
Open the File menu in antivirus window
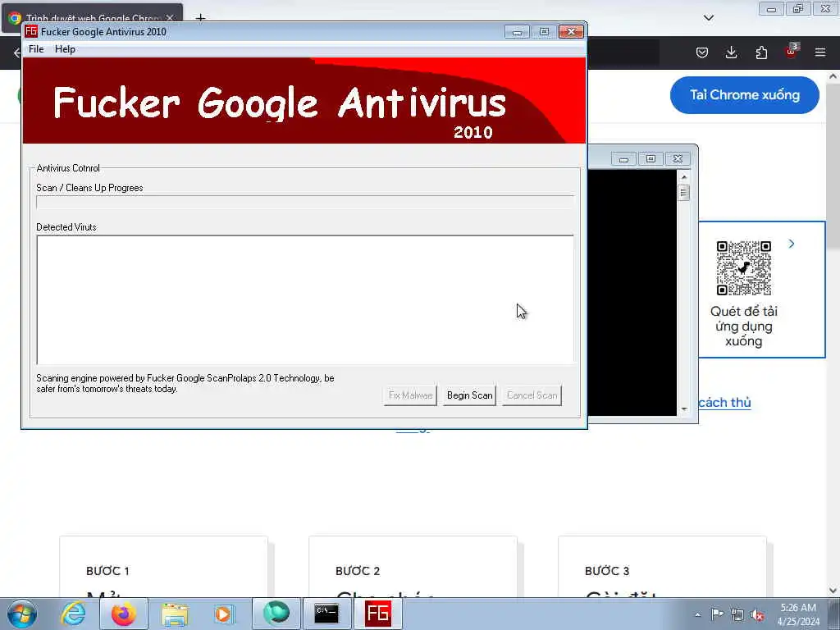tap(36, 48)
